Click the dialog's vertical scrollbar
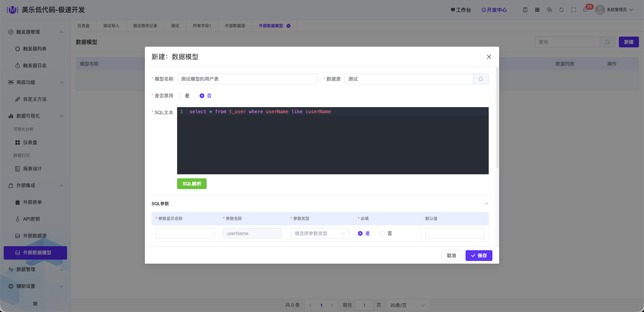The width and height of the screenshot is (644, 312). 497,118
